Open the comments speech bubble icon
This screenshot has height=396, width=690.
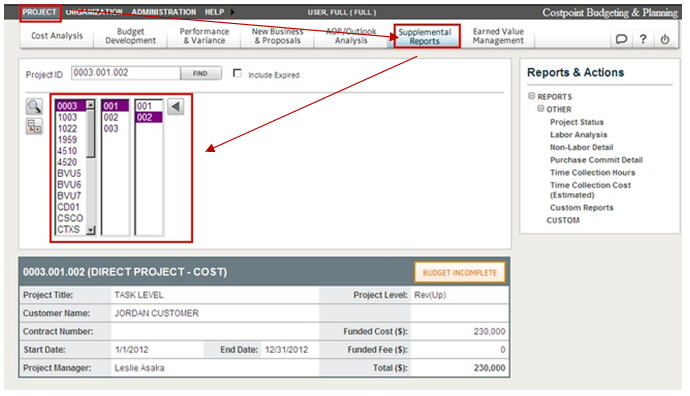click(621, 39)
